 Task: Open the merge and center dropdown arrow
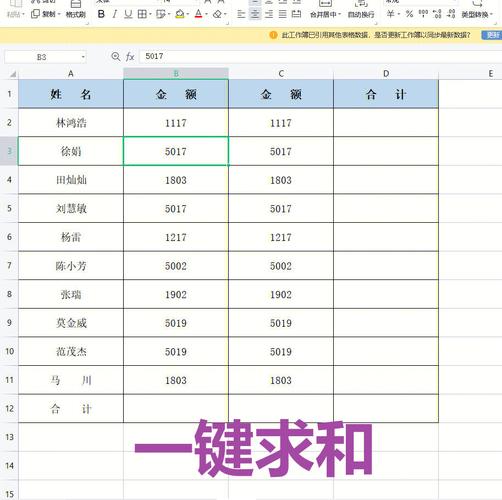(339, 14)
